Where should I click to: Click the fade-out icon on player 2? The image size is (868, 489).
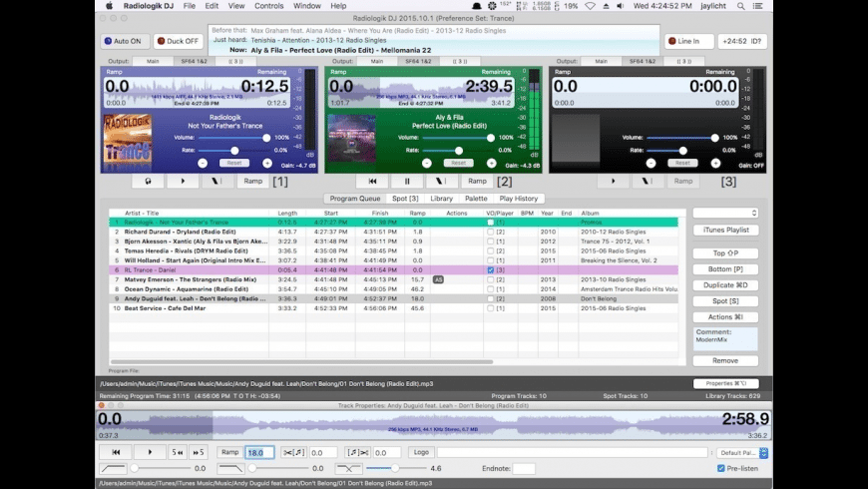tap(441, 181)
